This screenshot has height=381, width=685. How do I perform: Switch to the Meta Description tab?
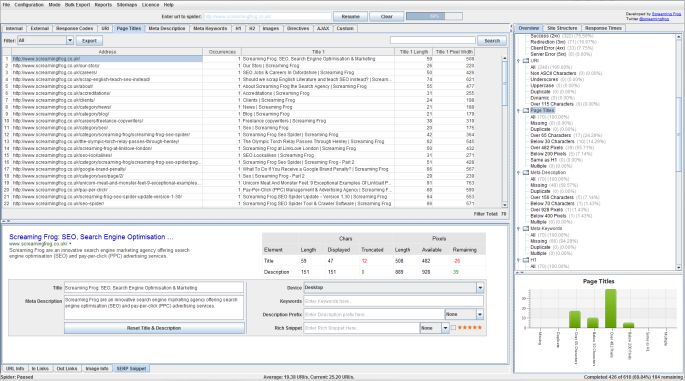167,28
